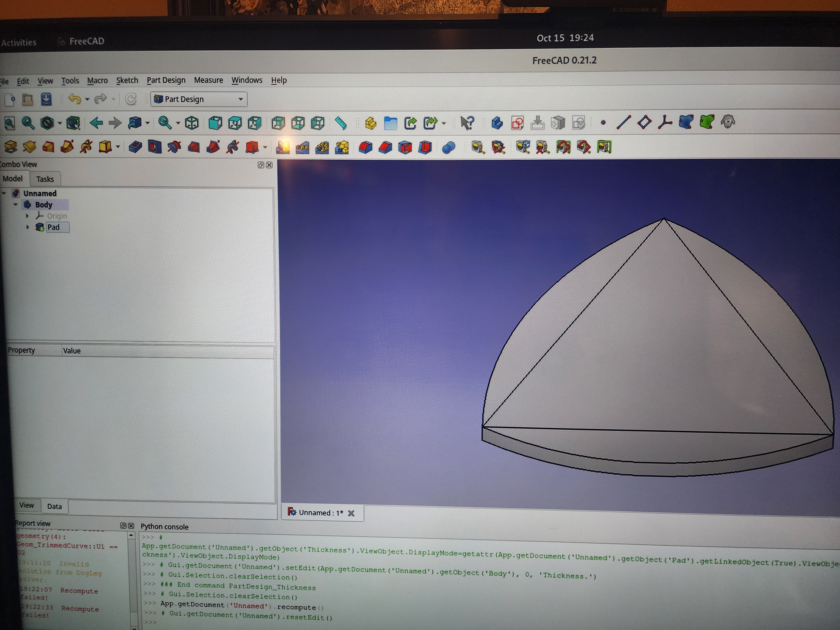The width and height of the screenshot is (840, 630).
Task: Select the Revolution tool
Action: 29,147
